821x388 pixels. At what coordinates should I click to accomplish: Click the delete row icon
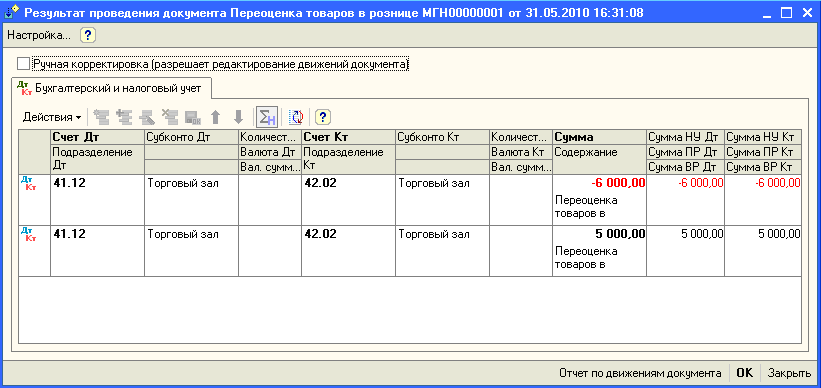pyautogui.click(x=170, y=117)
